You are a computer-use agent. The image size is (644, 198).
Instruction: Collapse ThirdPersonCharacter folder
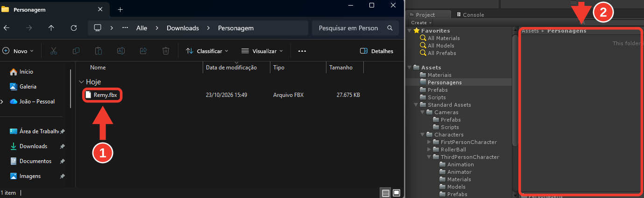coord(430,157)
